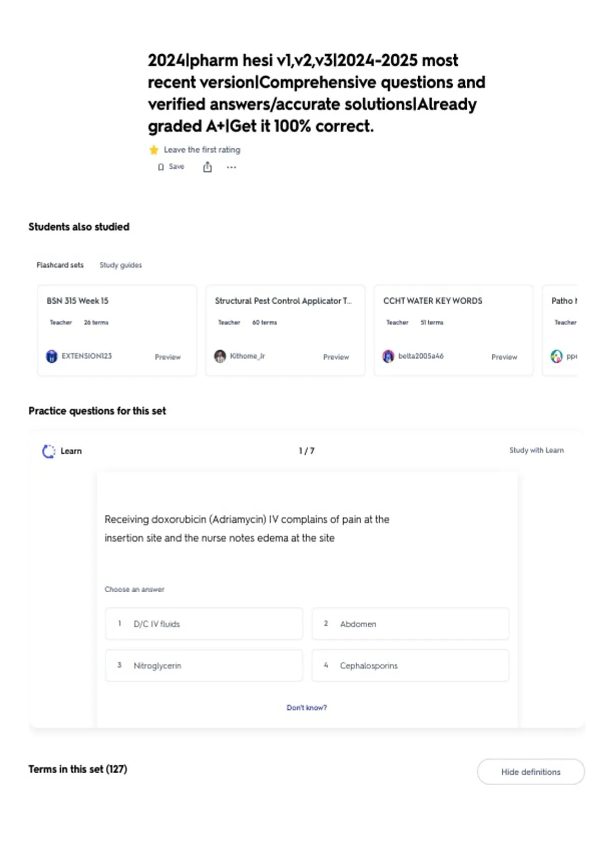This screenshot has width=613, height=868.
Task: Select the Flashcard sets tab
Action: pyautogui.click(x=60, y=265)
